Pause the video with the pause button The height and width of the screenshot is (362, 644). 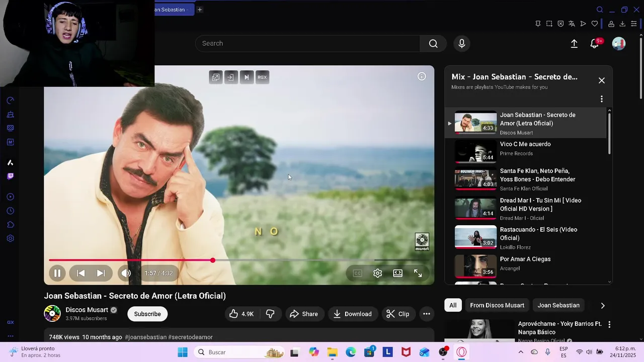pos(57,273)
